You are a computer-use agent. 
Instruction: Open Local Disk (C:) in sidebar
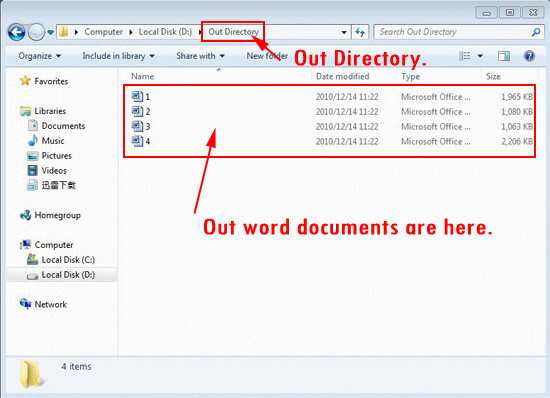click(68, 260)
